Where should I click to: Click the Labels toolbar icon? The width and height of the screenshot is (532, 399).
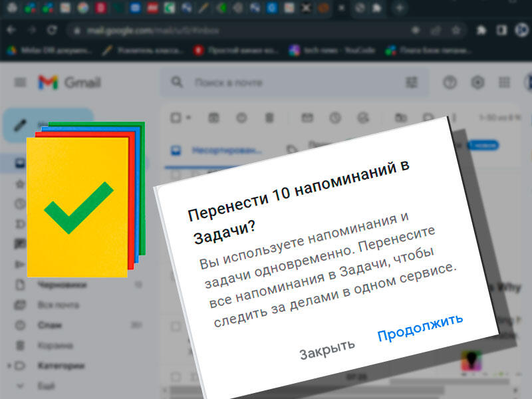coord(428,118)
